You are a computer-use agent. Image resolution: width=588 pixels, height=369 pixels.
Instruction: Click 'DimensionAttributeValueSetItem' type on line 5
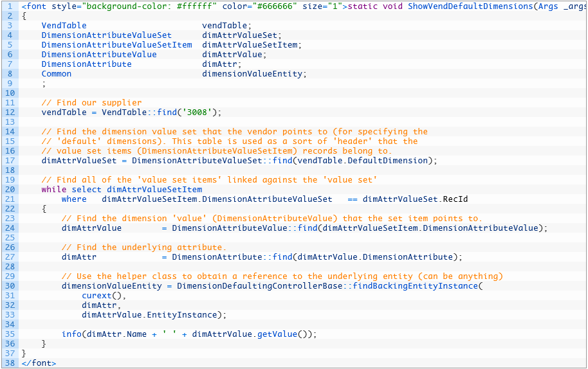[x=116, y=45]
